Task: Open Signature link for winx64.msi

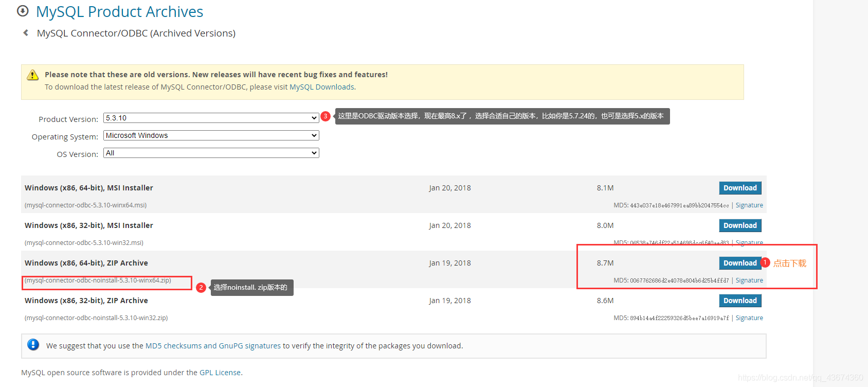Action: click(749, 205)
